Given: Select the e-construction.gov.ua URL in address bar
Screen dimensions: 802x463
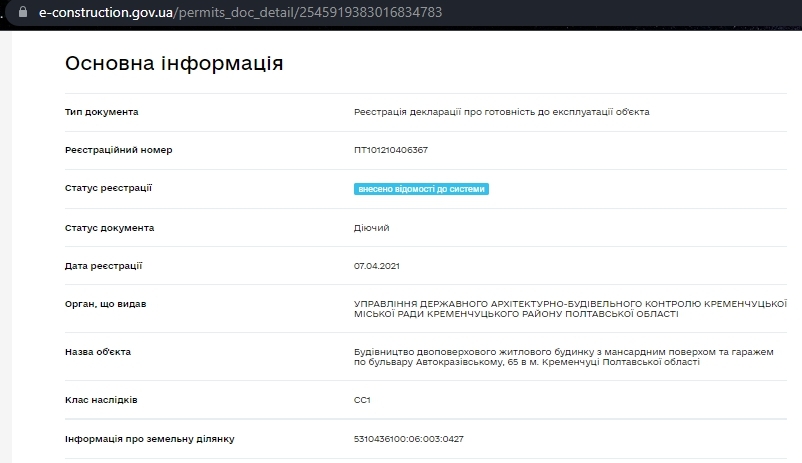Looking at the screenshot, I should (240, 12).
